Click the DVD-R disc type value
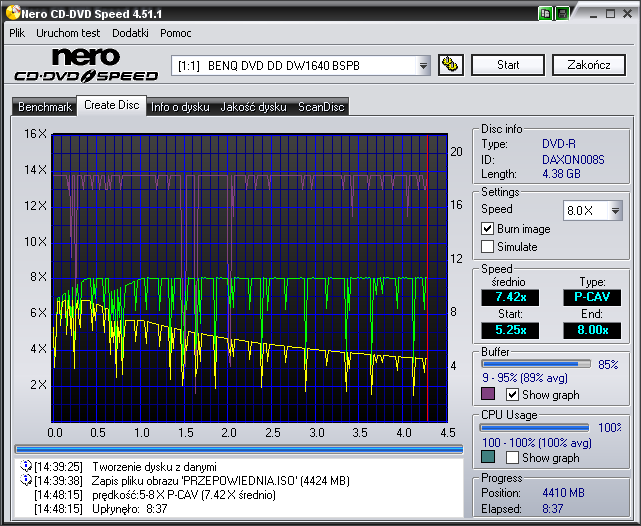The width and height of the screenshot is (641, 526). [559, 144]
